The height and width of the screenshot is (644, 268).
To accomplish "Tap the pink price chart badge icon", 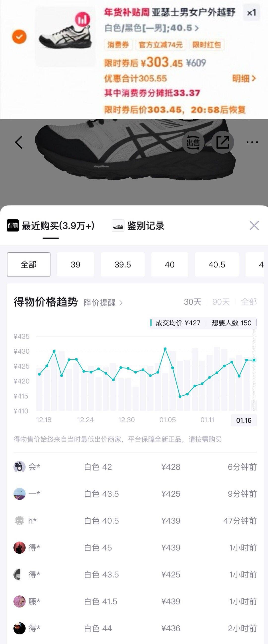I will [83, 19].
